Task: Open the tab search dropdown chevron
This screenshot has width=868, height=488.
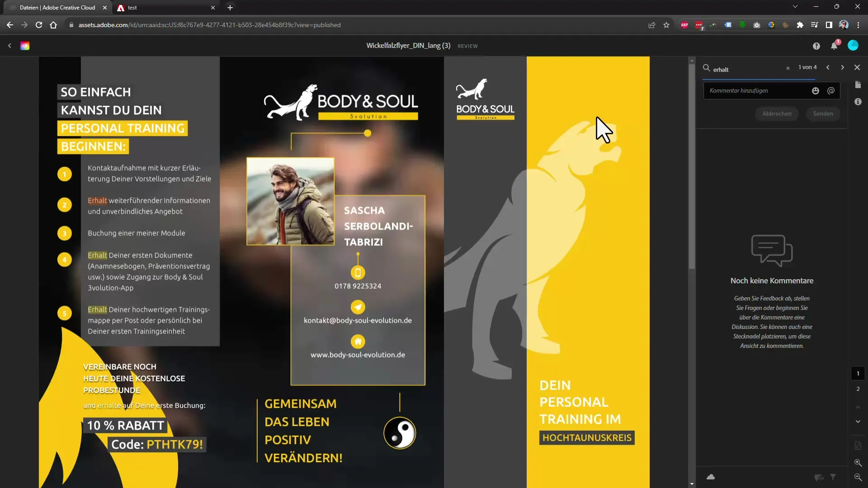Action: (x=795, y=7)
